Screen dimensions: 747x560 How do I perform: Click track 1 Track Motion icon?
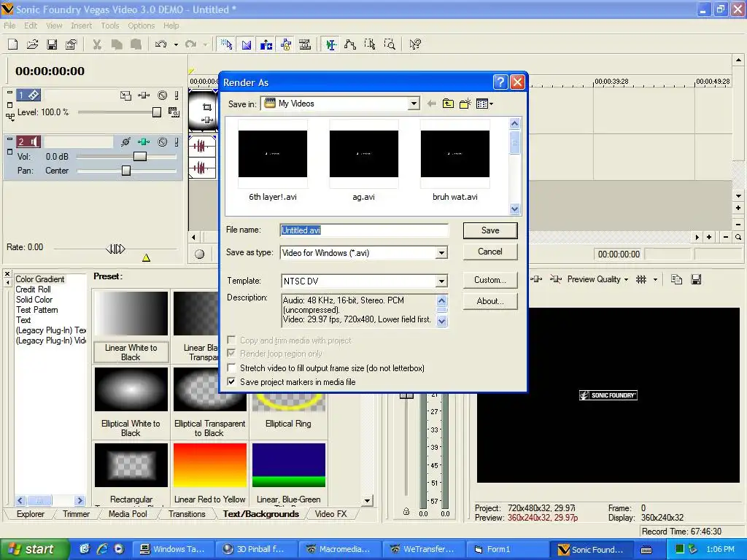click(125, 96)
